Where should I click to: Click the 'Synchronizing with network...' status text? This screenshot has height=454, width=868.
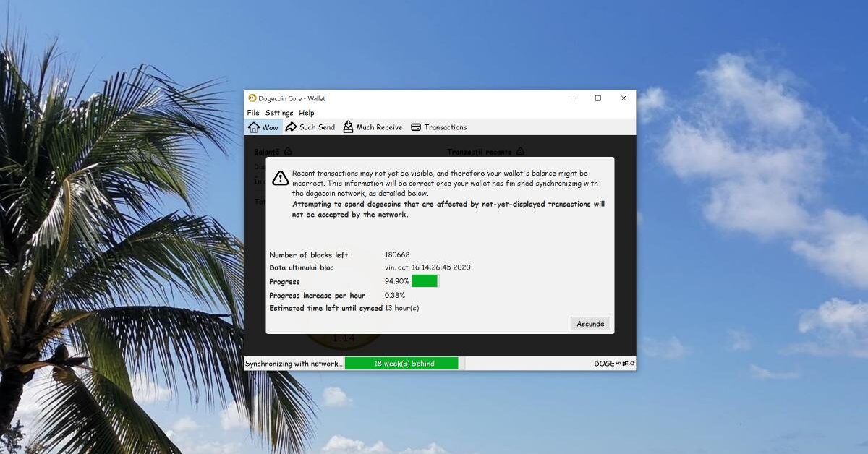point(294,364)
